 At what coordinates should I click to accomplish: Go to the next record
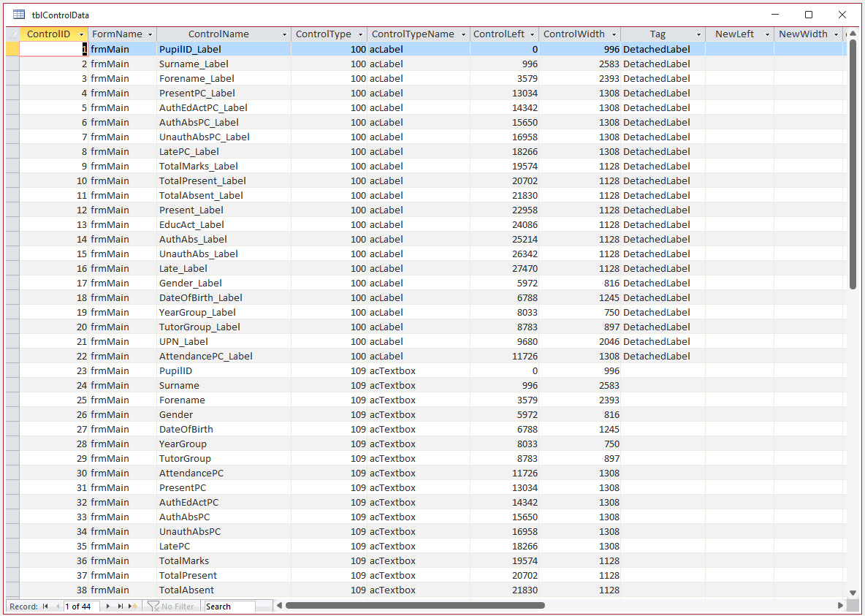click(107, 606)
